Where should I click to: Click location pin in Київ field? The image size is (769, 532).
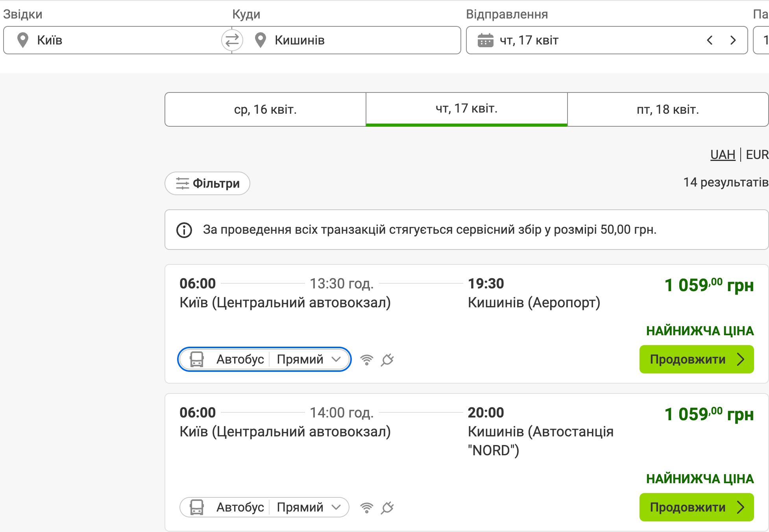[23, 40]
